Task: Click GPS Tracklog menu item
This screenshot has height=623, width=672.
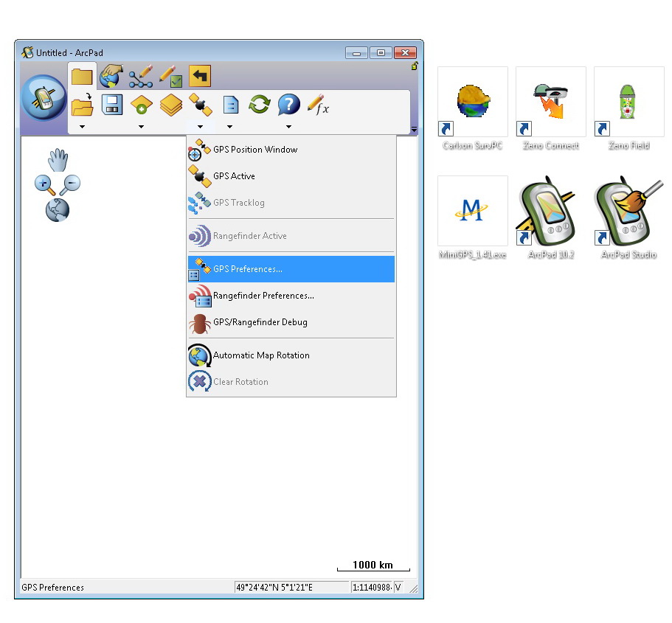Action: [291, 203]
